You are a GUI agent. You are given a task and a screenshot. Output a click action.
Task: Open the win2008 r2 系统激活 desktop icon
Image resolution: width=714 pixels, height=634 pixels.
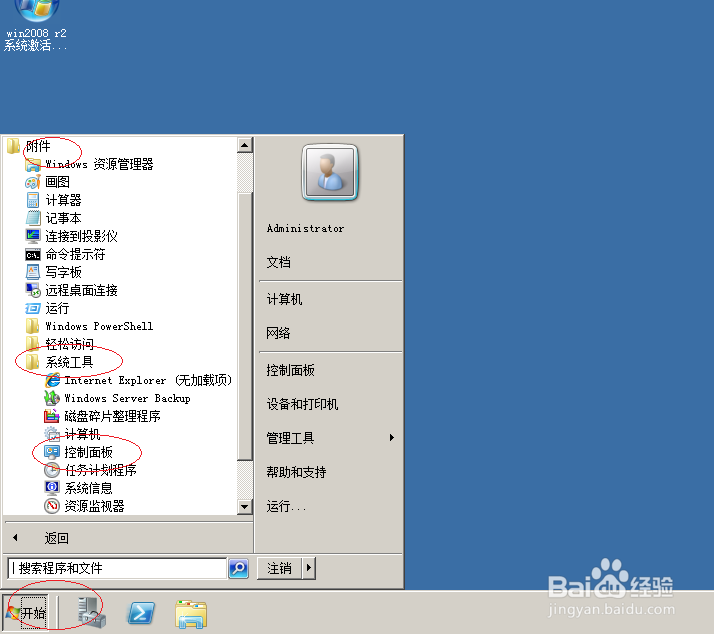coord(36,25)
